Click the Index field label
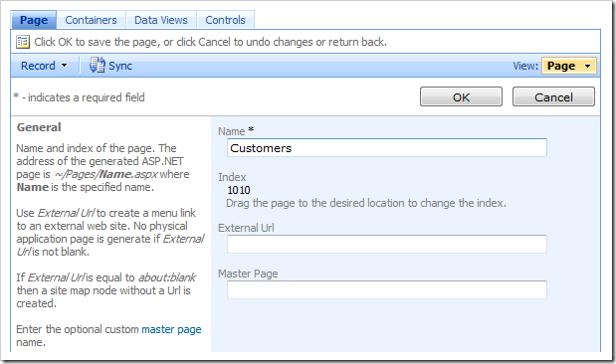 coord(232,177)
